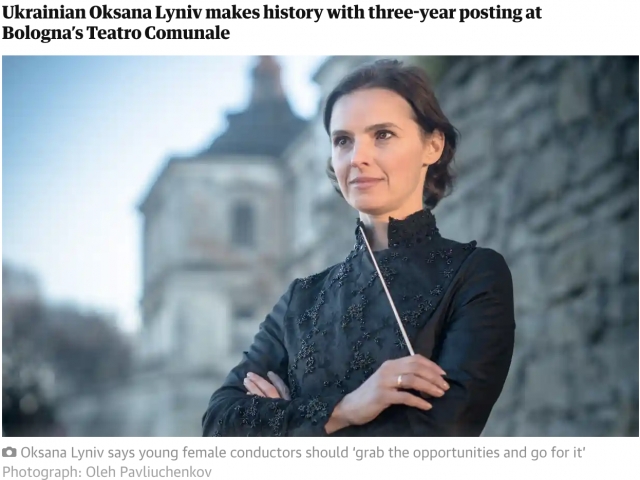Screen dimensions: 640x480
Task: Click 'Bologna's' in the headline's second line
Action: pos(42,33)
